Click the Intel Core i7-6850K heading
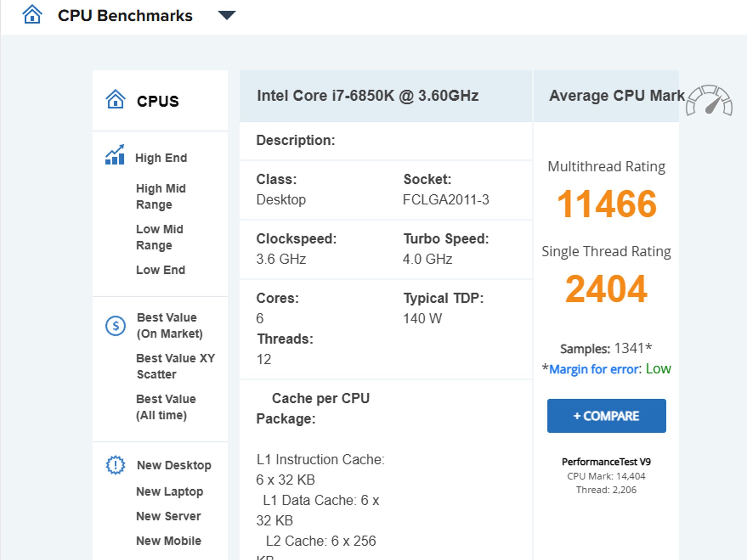 pyautogui.click(x=368, y=96)
